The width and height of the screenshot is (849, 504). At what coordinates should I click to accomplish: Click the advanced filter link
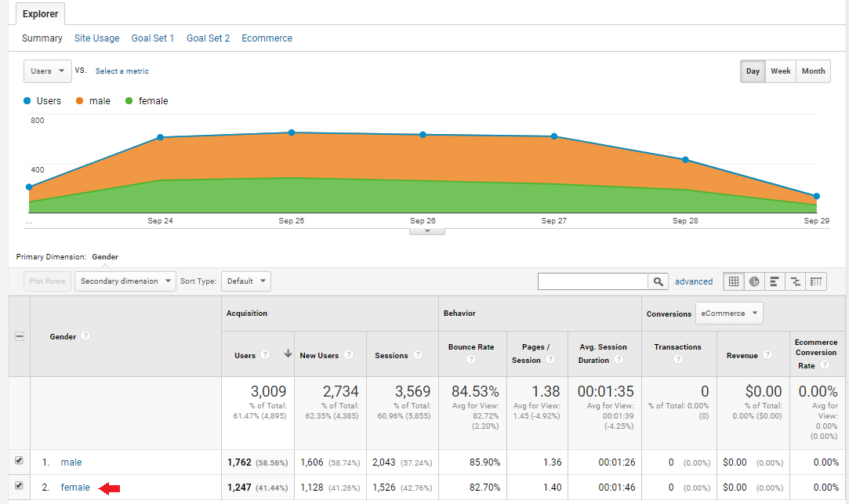(x=694, y=281)
